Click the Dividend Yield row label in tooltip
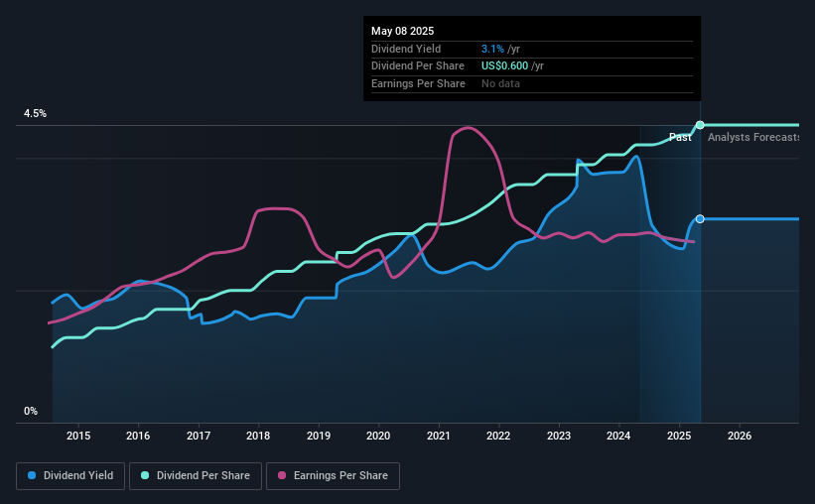The width and height of the screenshot is (815, 504). 406,49
